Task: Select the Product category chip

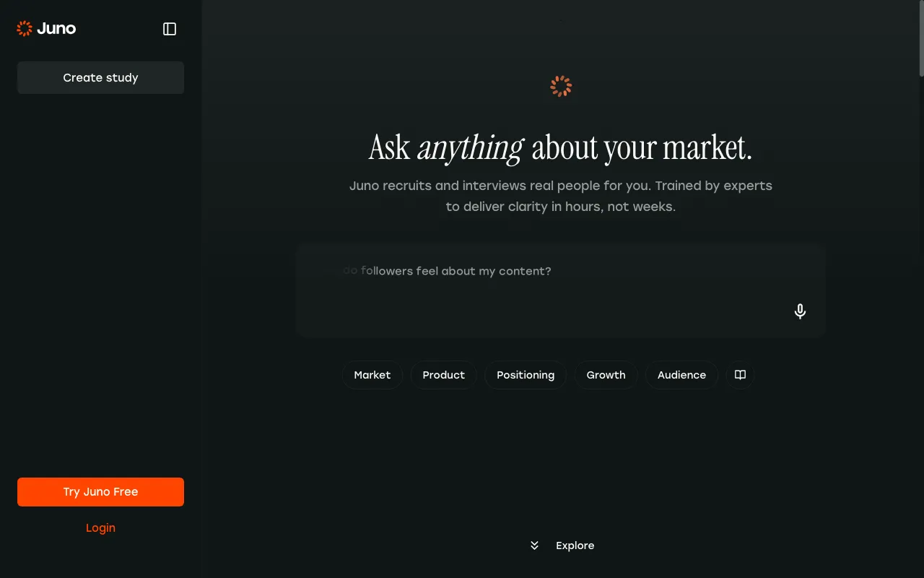Action: 443,375
